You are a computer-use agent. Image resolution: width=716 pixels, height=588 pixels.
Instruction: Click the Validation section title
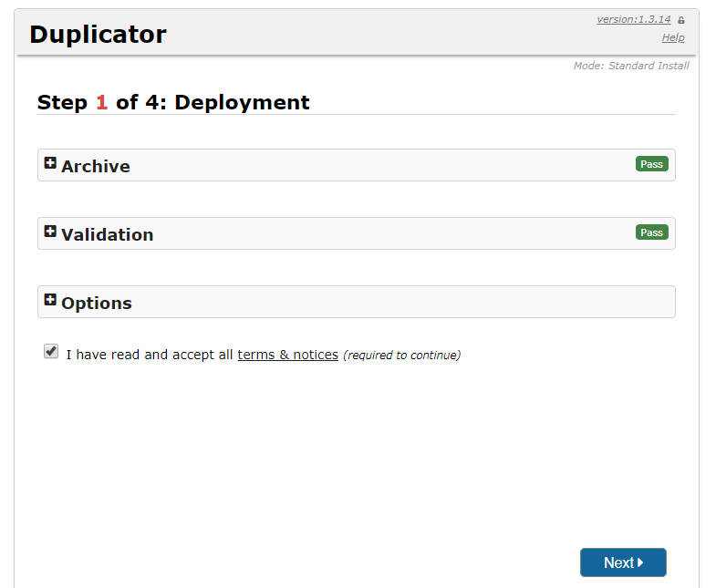(x=108, y=234)
